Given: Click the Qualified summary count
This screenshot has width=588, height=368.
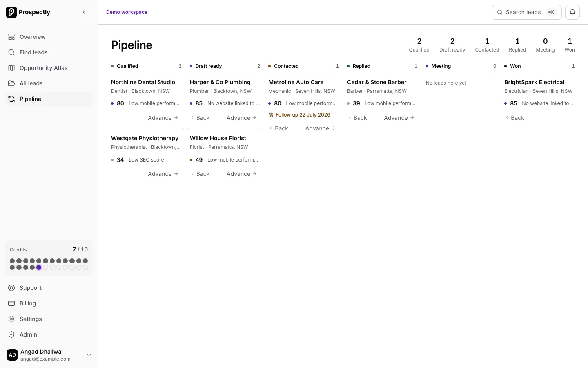Looking at the screenshot, I should 419,45.
